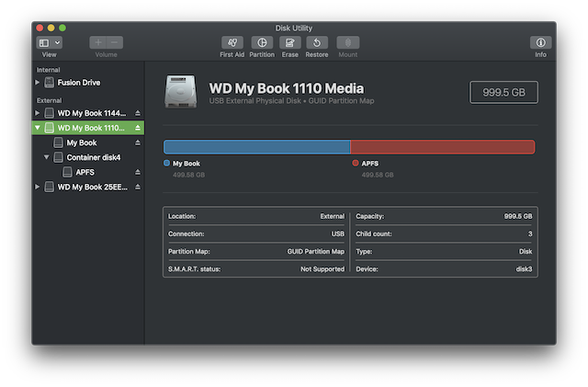Click the 'Not Supported' S.M.A.R.T. value
Viewport: 588px width, 387px height.
pos(322,269)
